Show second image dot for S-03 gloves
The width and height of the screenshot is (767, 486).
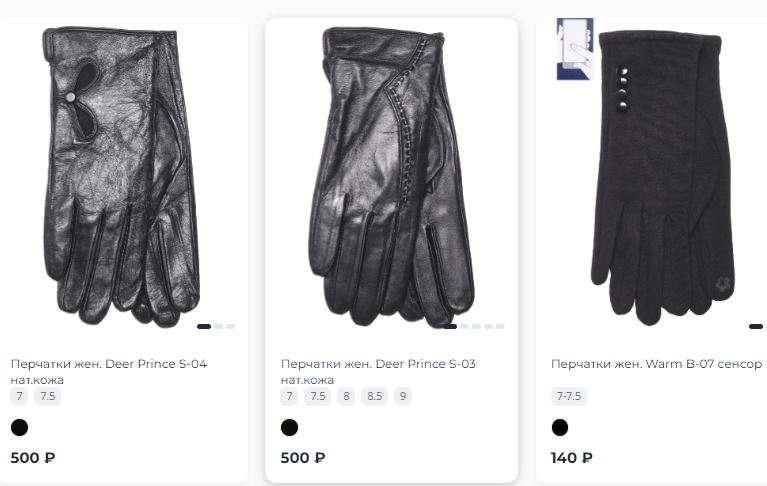(x=464, y=326)
